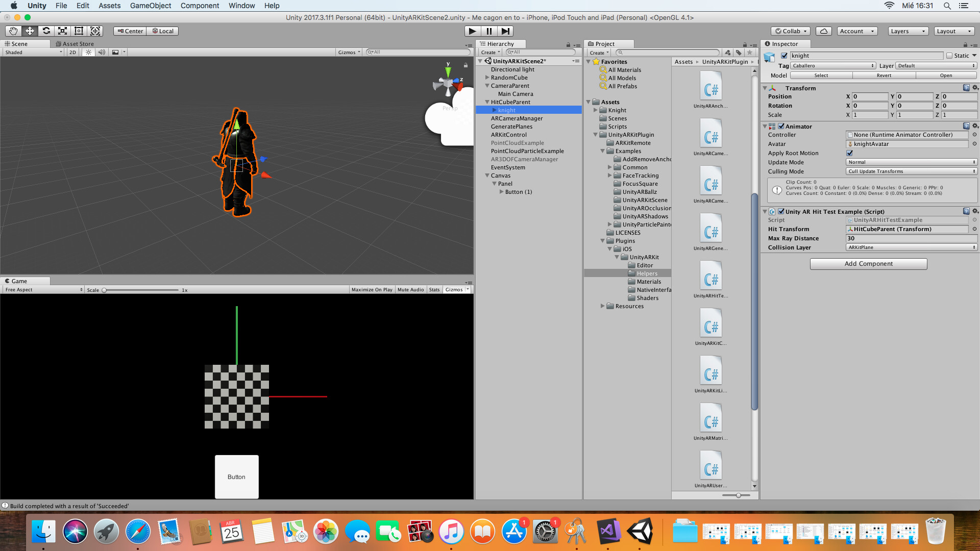Disable Apply Root Motion checkbox
The width and height of the screenshot is (980, 551).
click(850, 153)
